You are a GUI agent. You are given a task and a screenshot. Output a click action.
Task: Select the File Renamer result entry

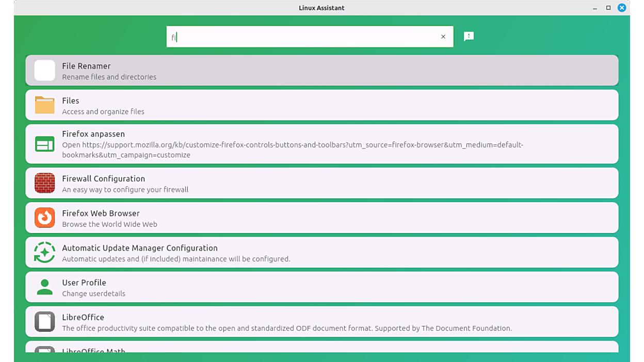[322, 71]
